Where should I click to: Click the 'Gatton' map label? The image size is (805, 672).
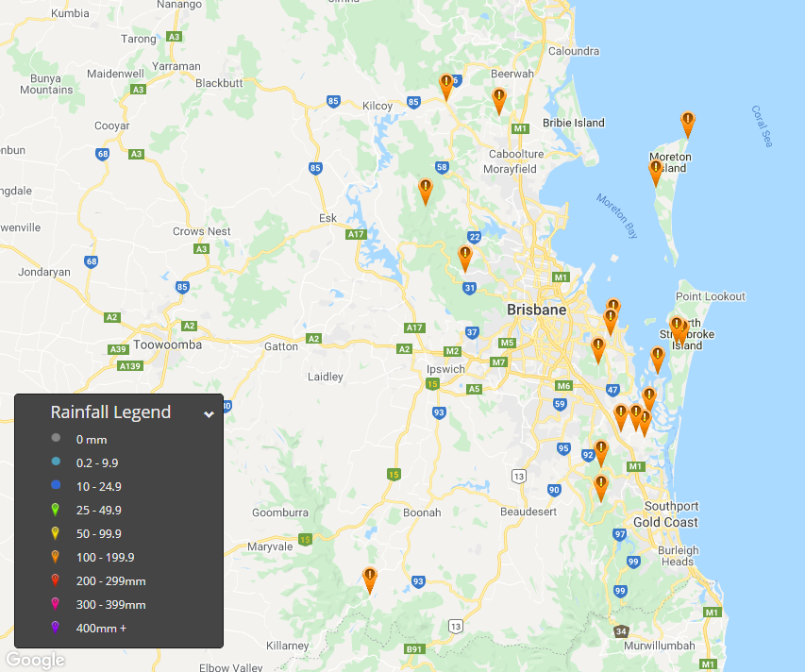281,346
